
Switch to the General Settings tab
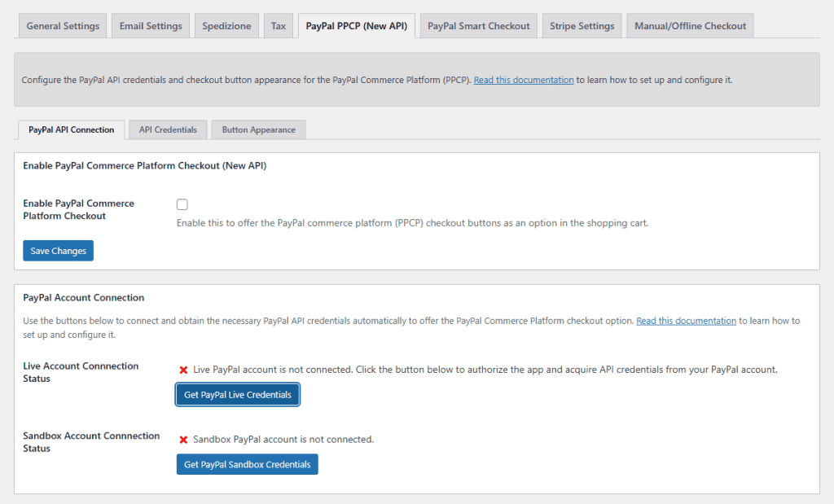pos(62,25)
